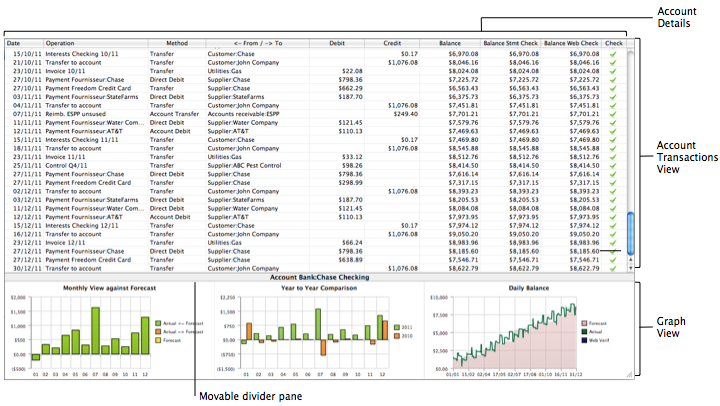Sort by the Credit column header

coord(392,43)
